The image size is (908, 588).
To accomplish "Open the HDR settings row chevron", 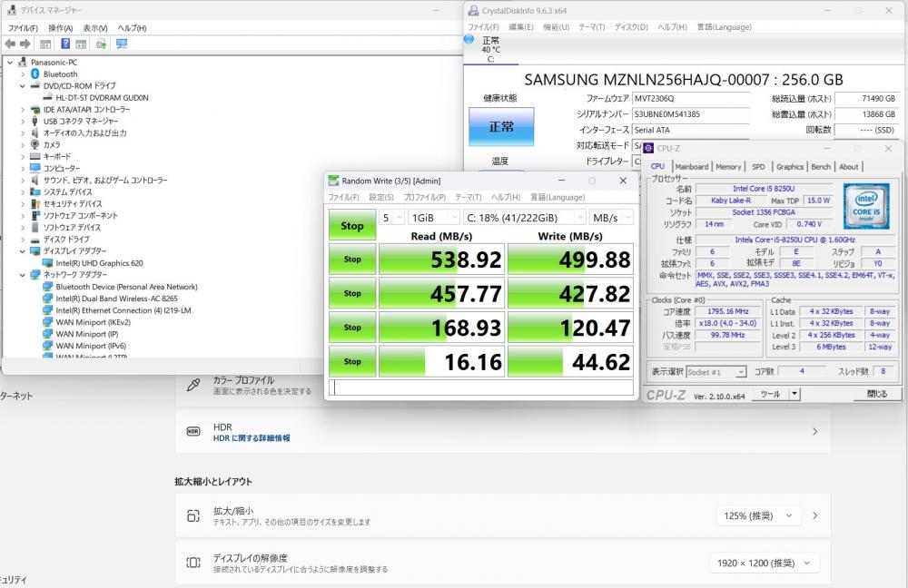I will pos(814,432).
